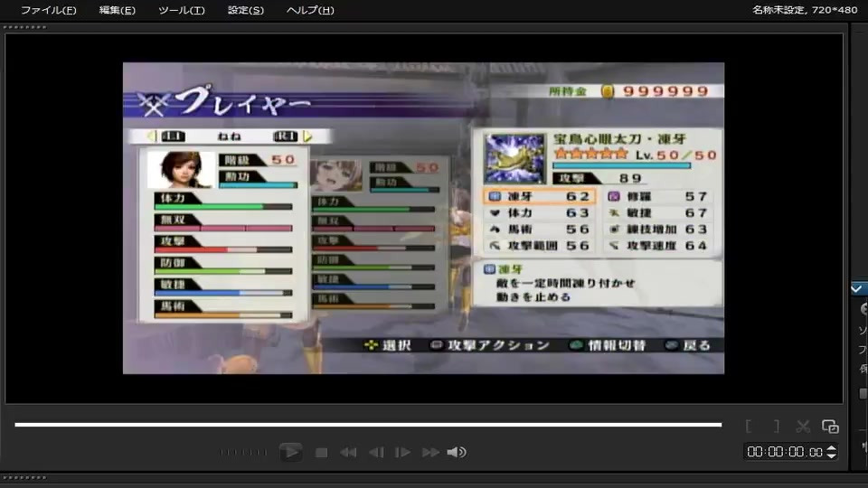Start playback with the Play button
Screen dimensions: 868x488
tap(290, 452)
